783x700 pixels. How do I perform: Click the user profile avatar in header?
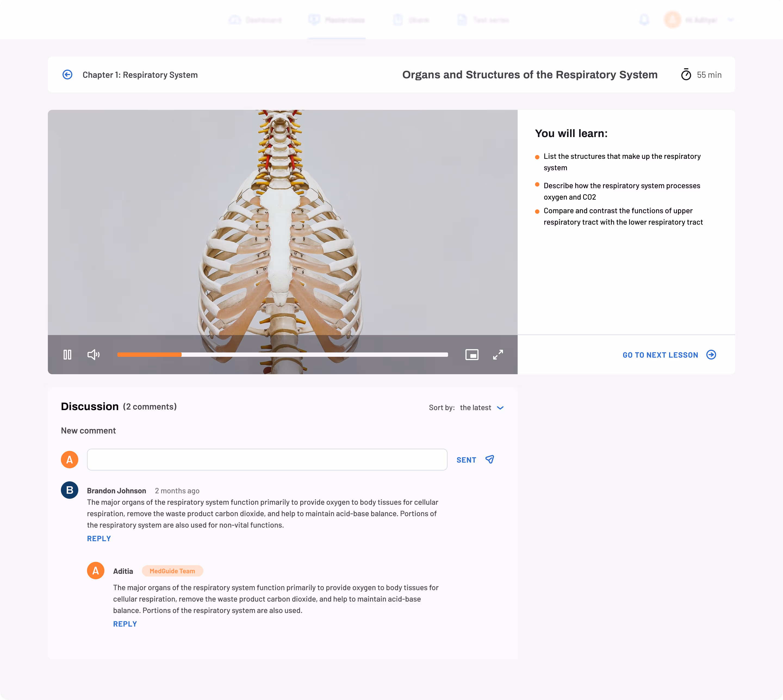click(672, 20)
